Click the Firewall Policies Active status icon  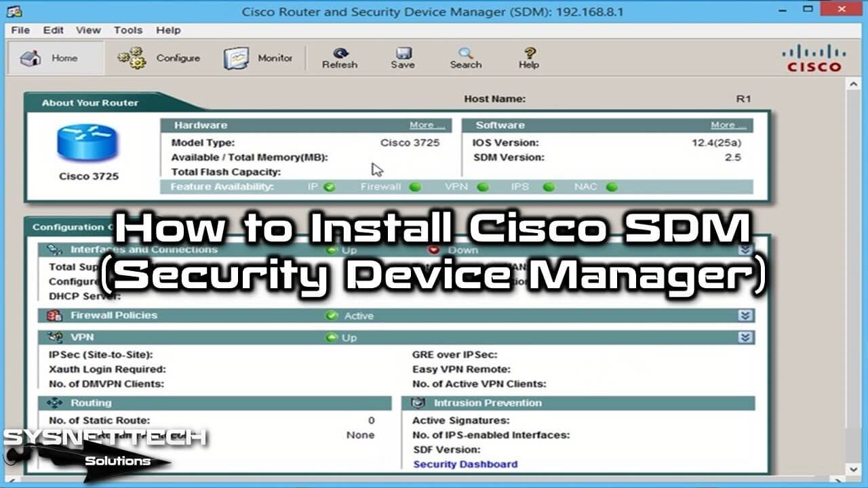(332, 316)
